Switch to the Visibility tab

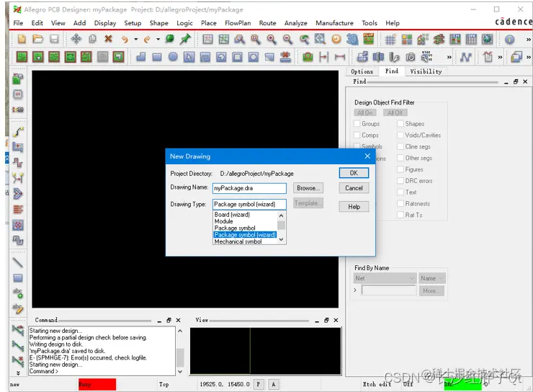(426, 71)
